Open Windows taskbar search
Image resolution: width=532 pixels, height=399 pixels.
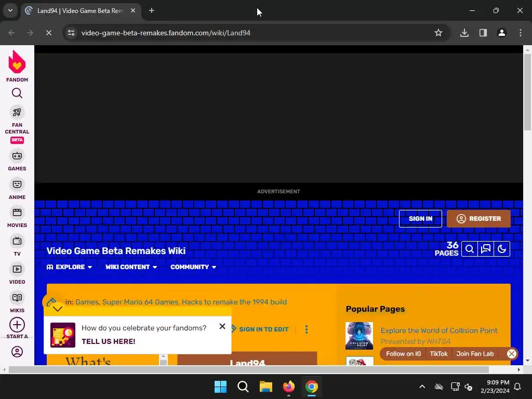point(243,387)
